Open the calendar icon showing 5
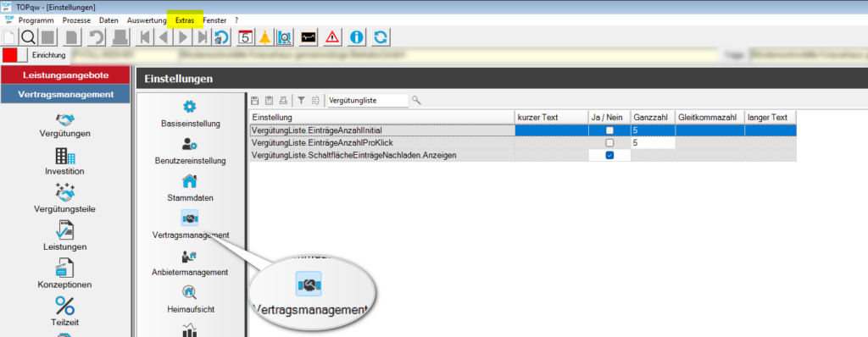 pos(246,37)
